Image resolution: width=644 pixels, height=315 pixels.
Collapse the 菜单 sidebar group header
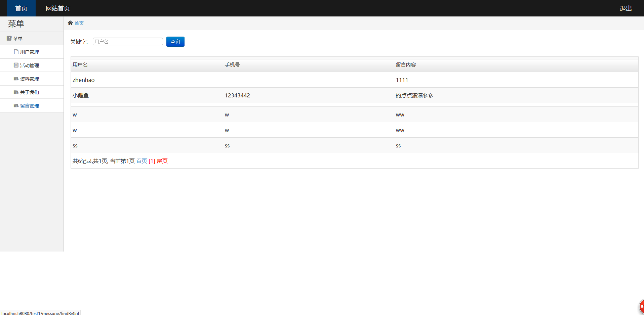point(32,39)
